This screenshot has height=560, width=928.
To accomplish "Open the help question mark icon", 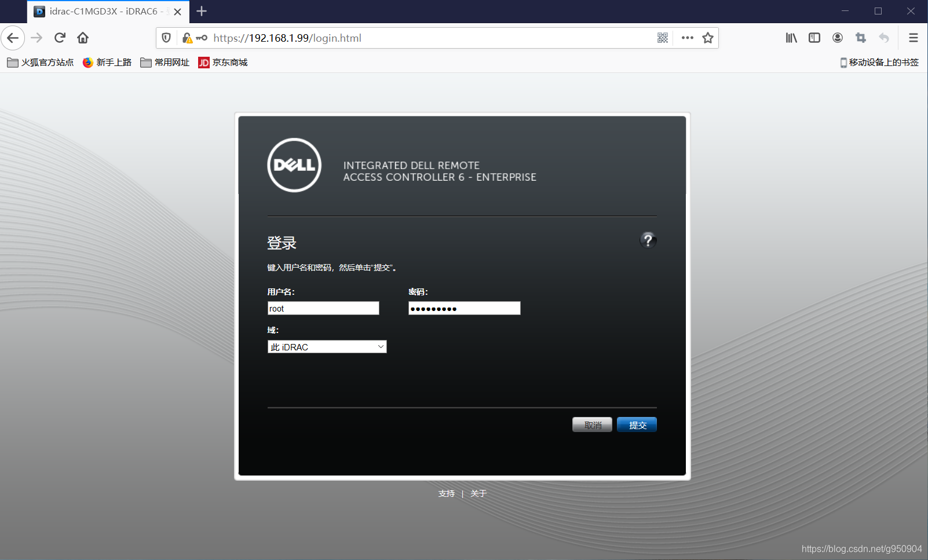I will point(648,240).
